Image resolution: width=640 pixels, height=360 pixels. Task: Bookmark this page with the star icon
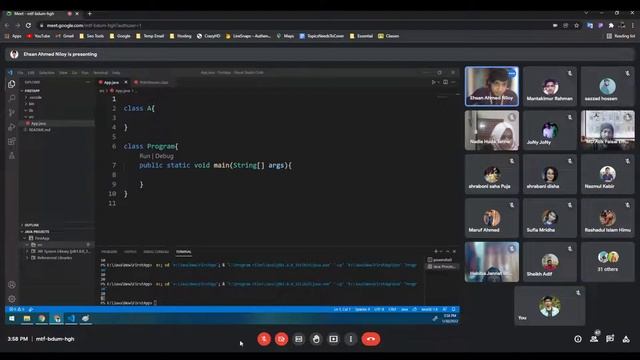(576, 25)
